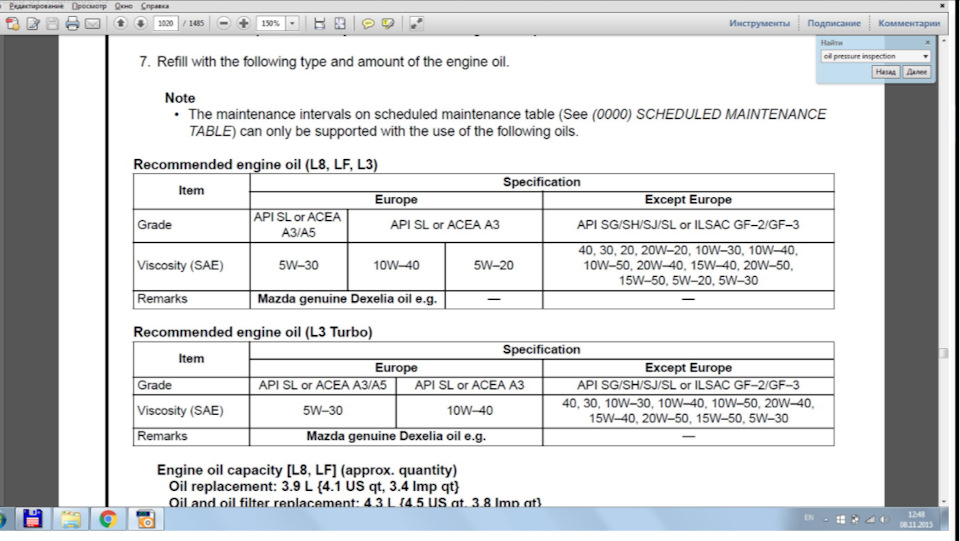Go to next page with down arrow
The width and height of the screenshot is (960, 541).
coord(140,23)
